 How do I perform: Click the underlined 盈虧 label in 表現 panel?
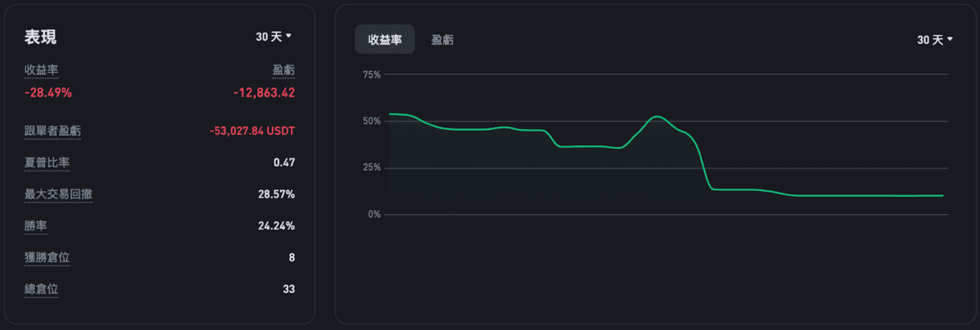283,70
